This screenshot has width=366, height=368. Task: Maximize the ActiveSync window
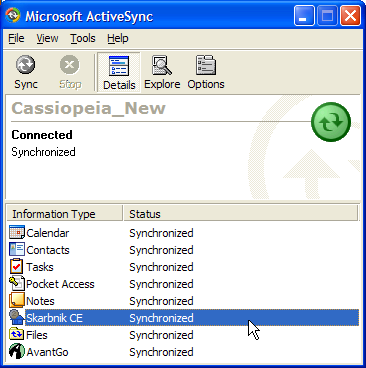[327, 16]
